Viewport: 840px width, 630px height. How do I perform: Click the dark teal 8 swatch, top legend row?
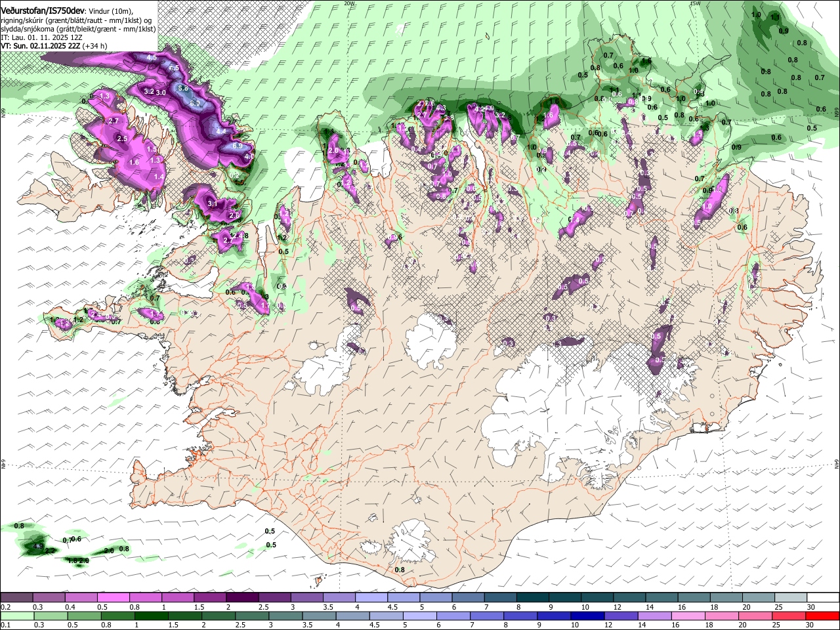533,597
